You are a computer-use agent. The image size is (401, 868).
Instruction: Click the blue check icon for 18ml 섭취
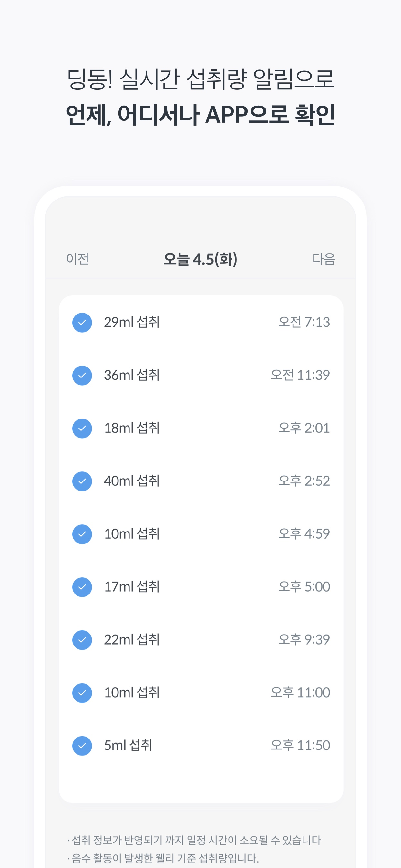coord(82,428)
